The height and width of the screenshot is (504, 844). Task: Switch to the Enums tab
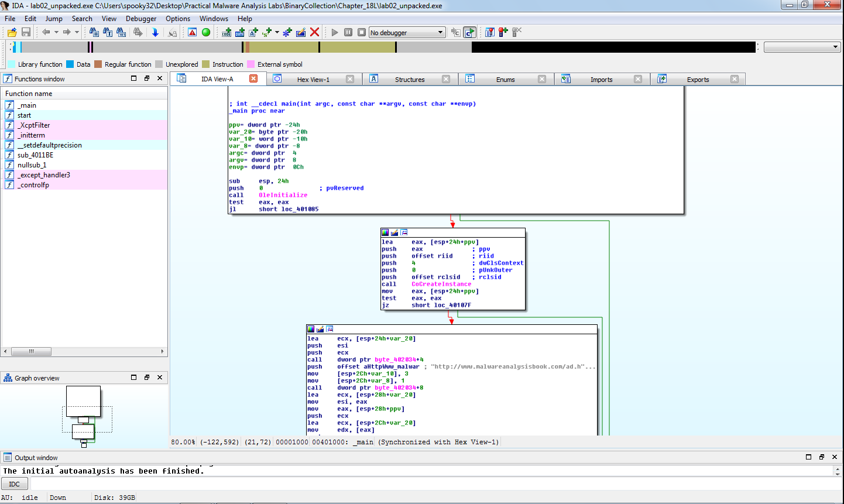[506, 79]
